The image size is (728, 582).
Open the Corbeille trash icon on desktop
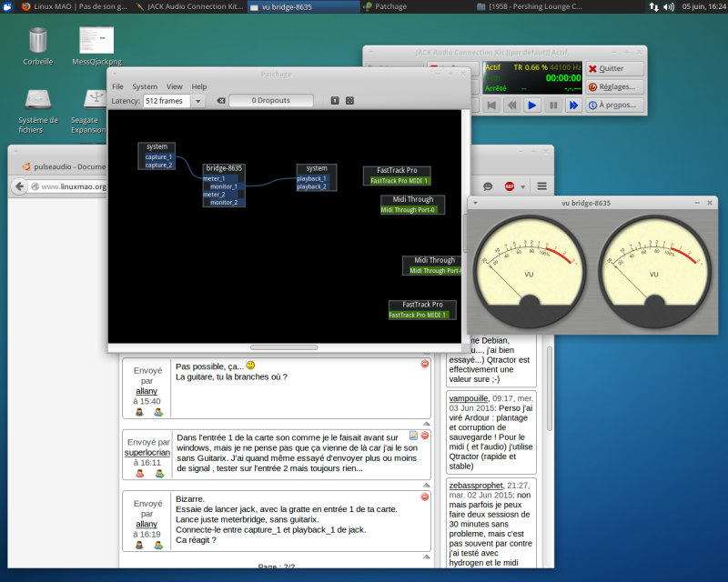tap(37, 41)
